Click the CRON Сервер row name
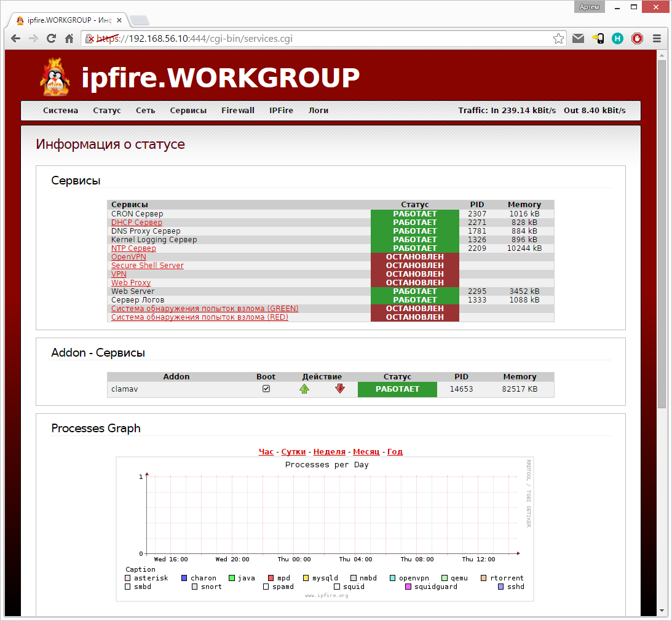 pos(137,214)
